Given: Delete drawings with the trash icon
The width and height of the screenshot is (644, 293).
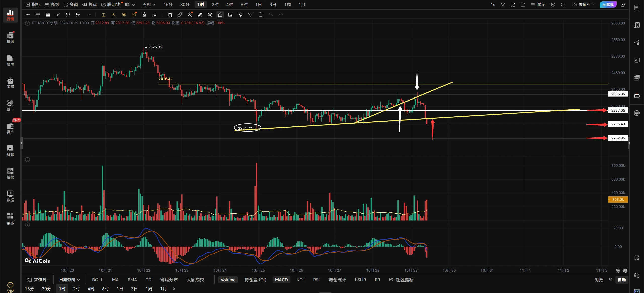Looking at the screenshot, I should (x=260, y=15).
